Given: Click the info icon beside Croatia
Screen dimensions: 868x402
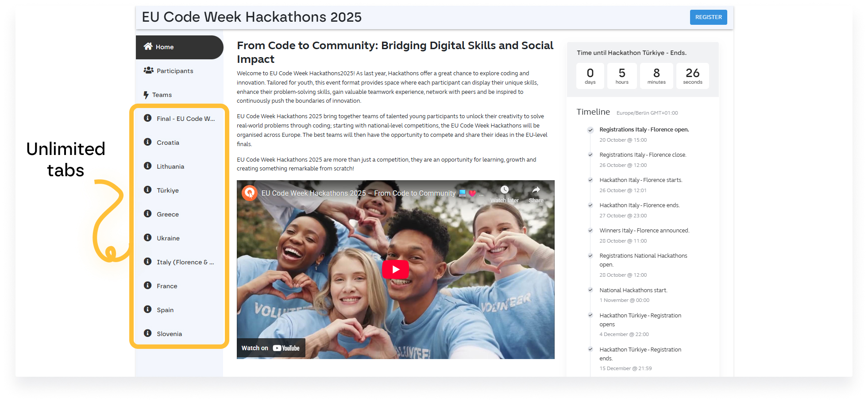Looking at the screenshot, I should [x=148, y=142].
